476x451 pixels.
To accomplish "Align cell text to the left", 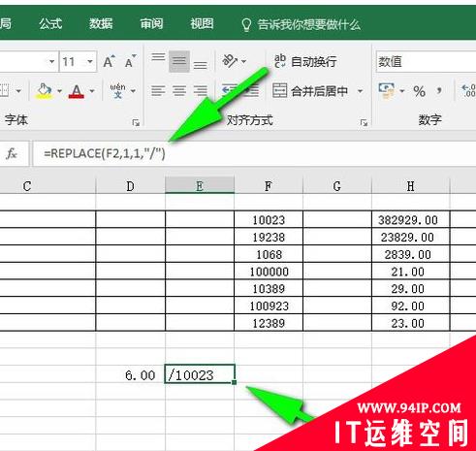I will 158,91.
